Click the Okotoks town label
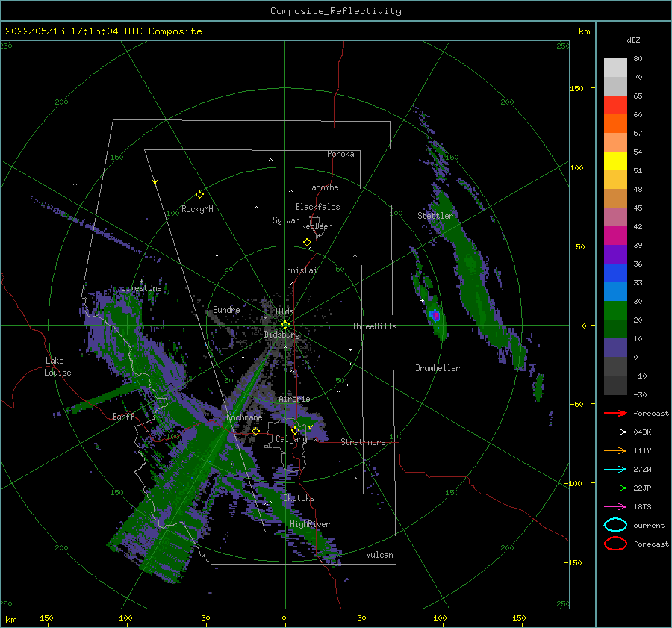Viewport: 672px width, 628px height. (x=299, y=498)
